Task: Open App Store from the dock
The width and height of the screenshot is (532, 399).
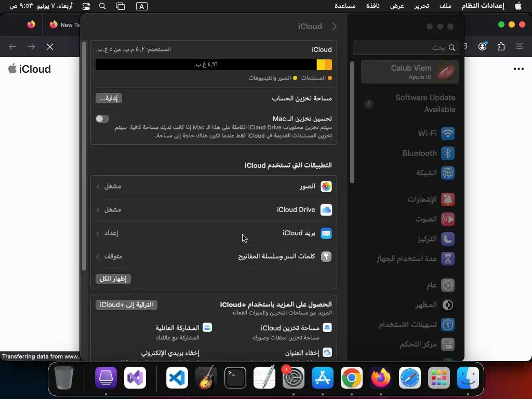Action: click(322, 378)
